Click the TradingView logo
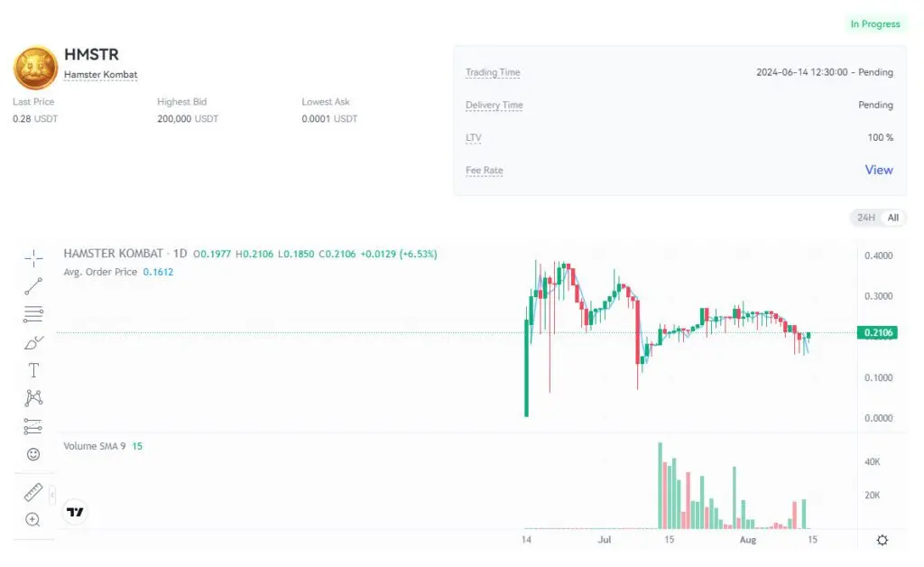Image resolution: width=924 pixels, height=567 pixels. tap(76, 512)
